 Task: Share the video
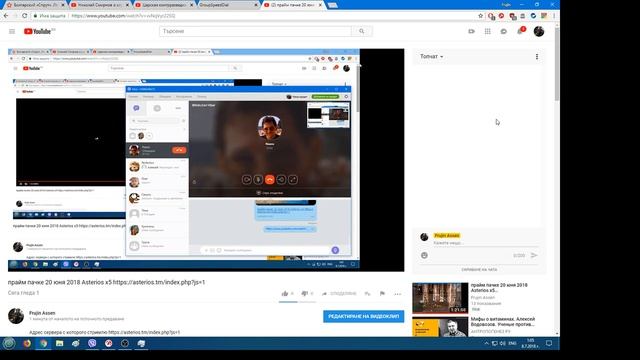[339, 293]
